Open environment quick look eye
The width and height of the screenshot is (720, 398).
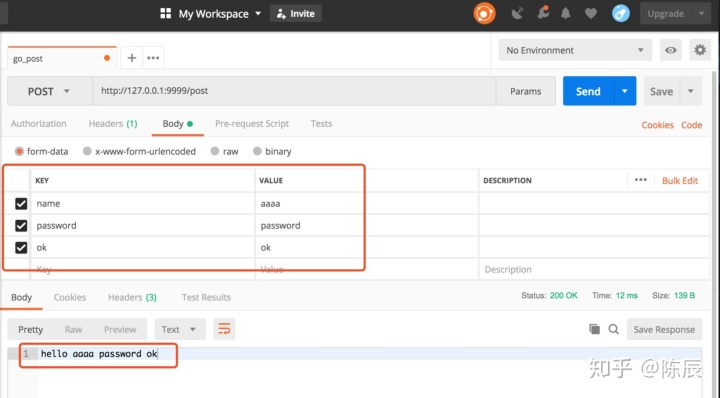coord(671,50)
